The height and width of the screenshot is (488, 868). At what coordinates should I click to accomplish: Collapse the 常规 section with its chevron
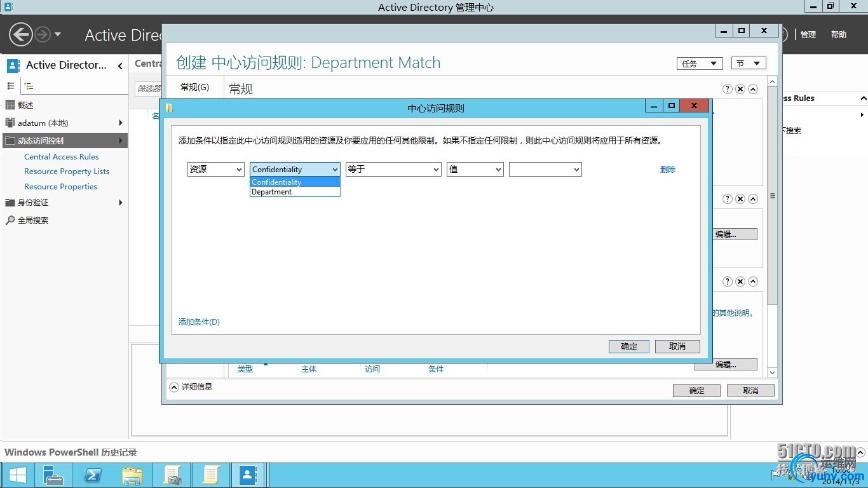(x=753, y=89)
